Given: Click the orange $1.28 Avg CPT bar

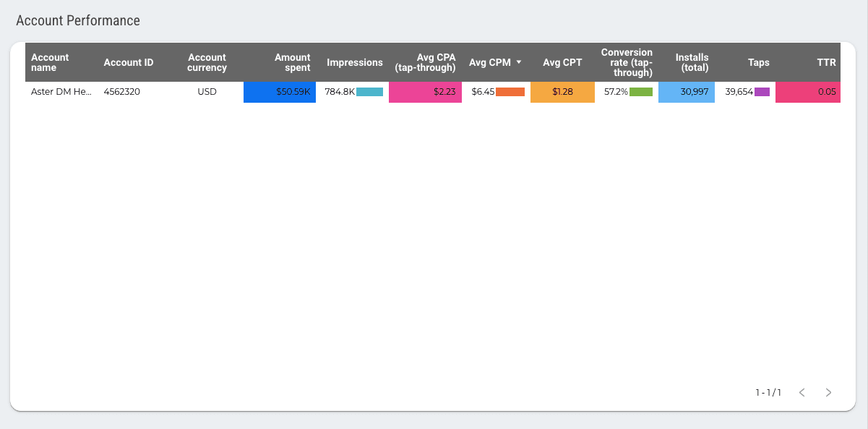Looking at the screenshot, I should pos(562,92).
